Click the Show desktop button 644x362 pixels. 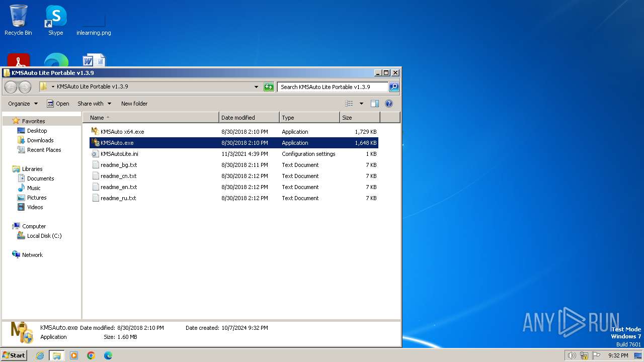pos(639,355)
